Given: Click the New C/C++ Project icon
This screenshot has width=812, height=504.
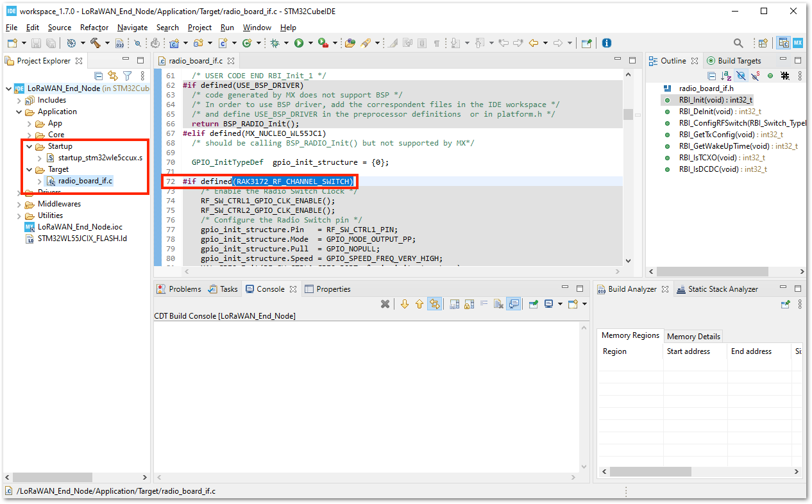Looking at the screenshot, I should click(x=174, y=43).
